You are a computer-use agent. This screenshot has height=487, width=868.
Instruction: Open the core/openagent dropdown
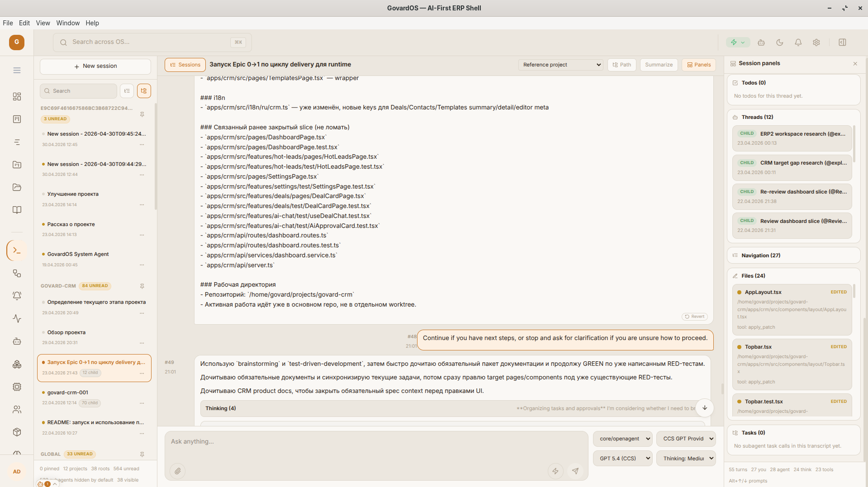[x=623, y=439]
